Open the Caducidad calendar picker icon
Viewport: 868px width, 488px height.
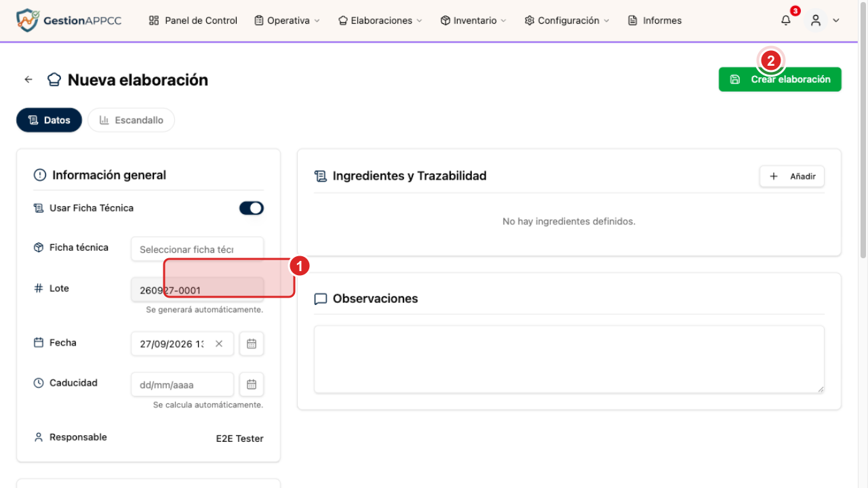pyautogui.click(x=252, y=384)
